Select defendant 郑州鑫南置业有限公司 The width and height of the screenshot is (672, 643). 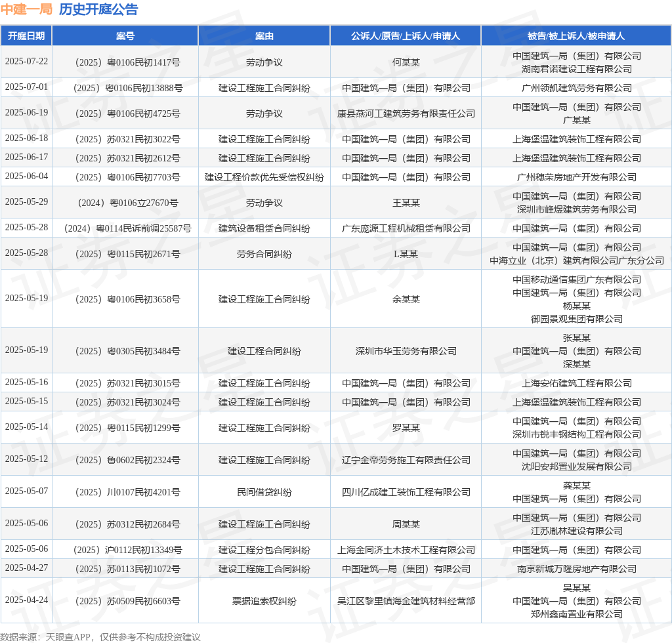tap(577, 614)
